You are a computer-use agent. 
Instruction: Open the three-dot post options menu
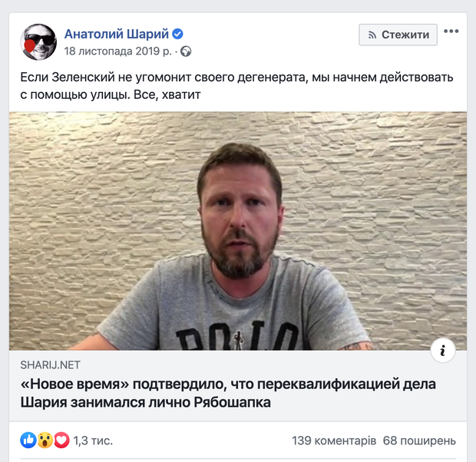pos(451,31)
